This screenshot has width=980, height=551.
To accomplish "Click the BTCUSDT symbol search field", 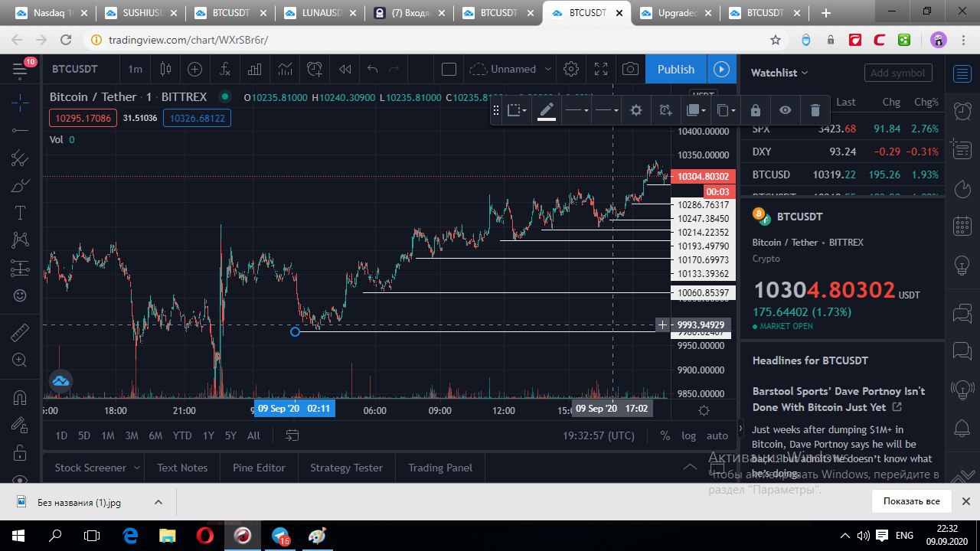I will click(x=75, y=70).
